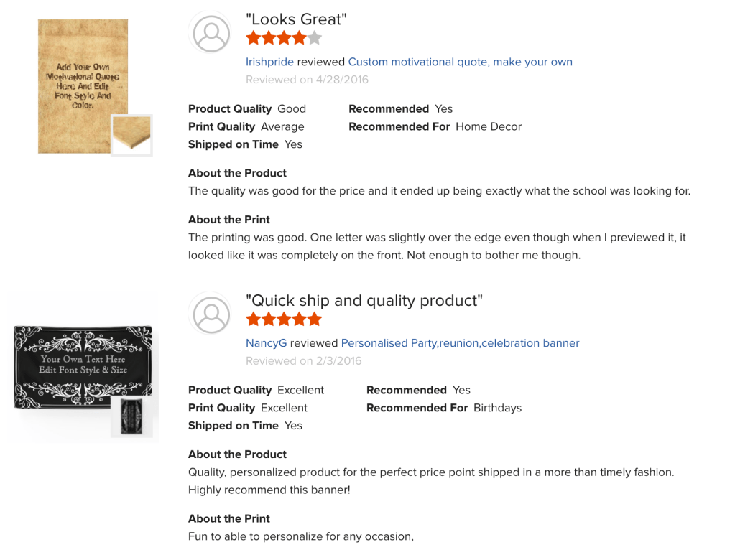Click the "Reviewed on 2/3/2016" date
Image resolution: width=735 pixels, height=560 pixels.
[303, 361]
